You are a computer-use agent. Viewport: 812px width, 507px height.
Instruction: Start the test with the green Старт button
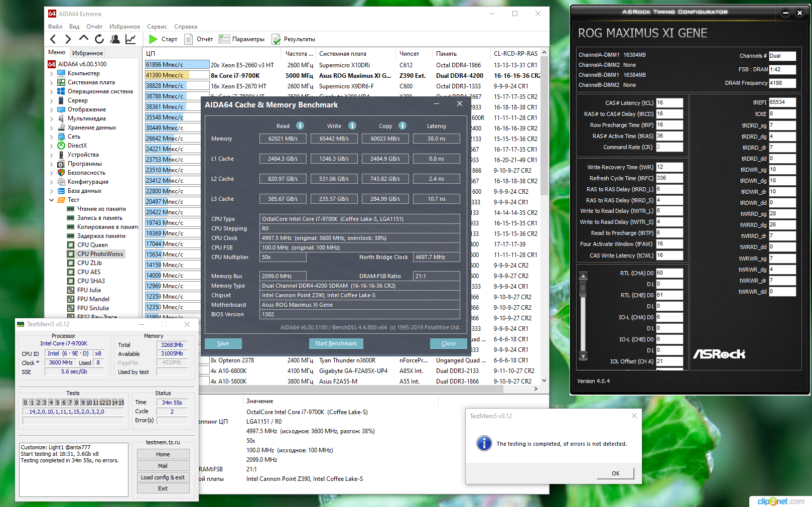[163, 39]
